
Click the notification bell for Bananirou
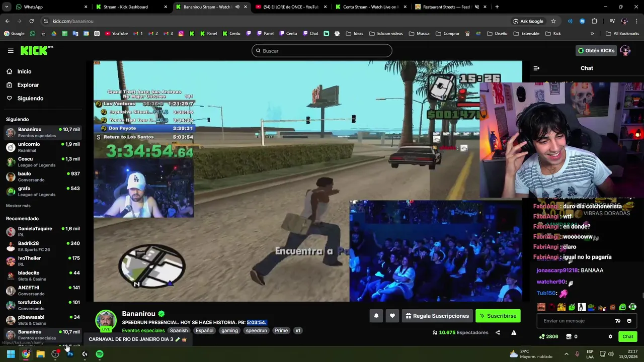(376, 316)
